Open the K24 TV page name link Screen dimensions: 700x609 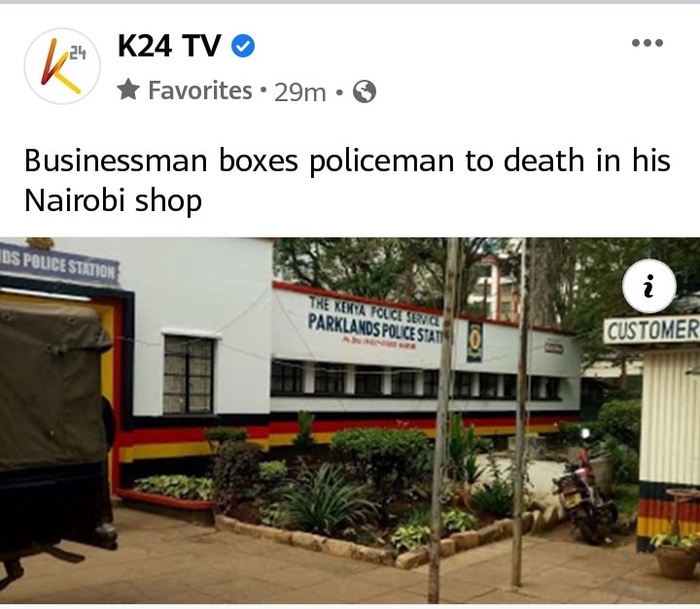click(169, 46)
